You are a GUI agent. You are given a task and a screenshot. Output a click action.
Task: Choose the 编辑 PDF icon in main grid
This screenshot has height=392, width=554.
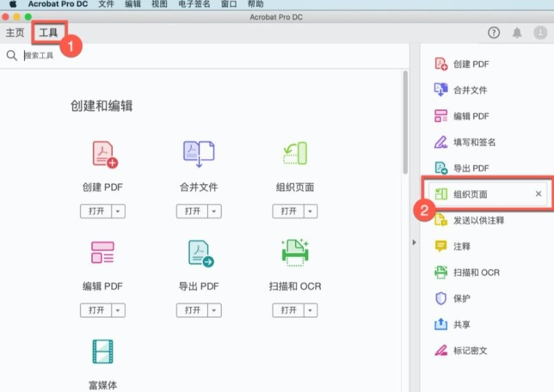[102, 252]
